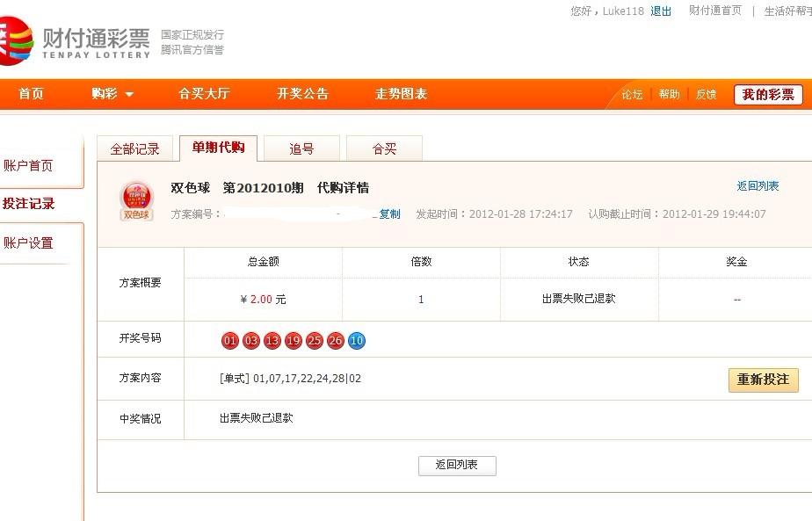The image size is (812, 521).
Task: Open the 论坛 link
Action: (633, 95)
